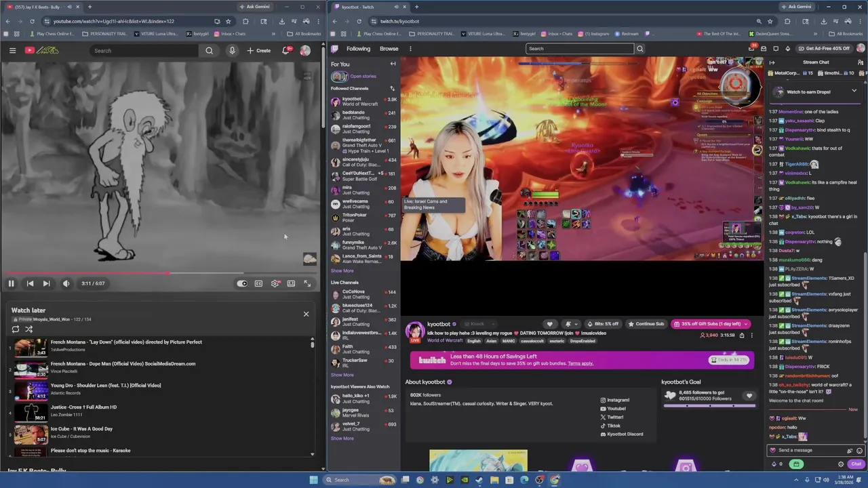The width and height of the screenshot is (868, 488).
Task: Mute the YouTube video volume
Action: click(66, 283)
